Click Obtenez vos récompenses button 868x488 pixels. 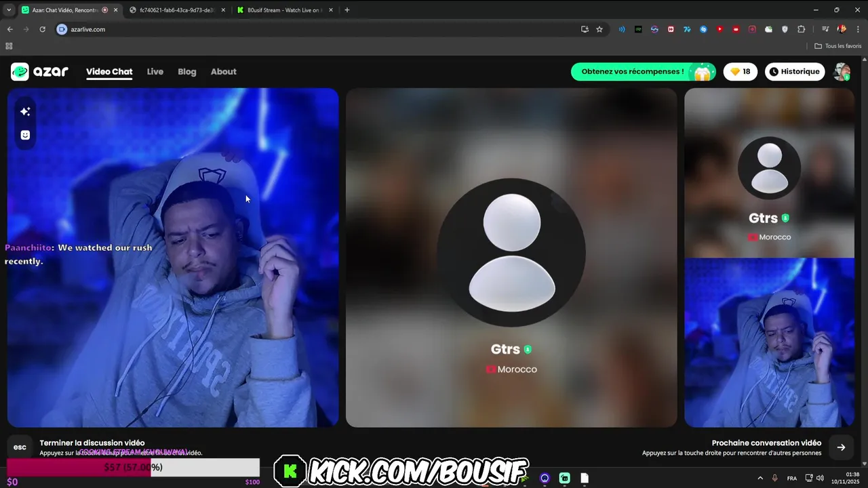643,71
